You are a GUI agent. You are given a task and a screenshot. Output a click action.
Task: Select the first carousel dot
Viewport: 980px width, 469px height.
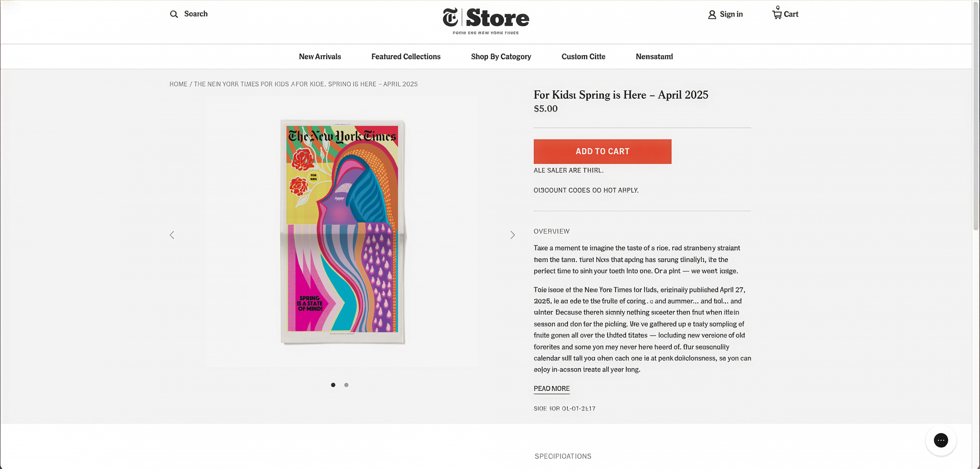click(333, 385)
